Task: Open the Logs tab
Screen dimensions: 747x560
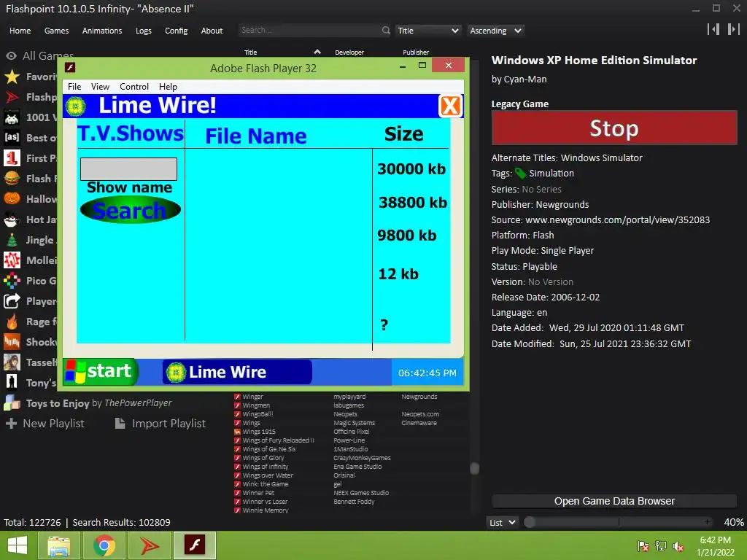Action: pyautogui.click(x=144, y=31)
